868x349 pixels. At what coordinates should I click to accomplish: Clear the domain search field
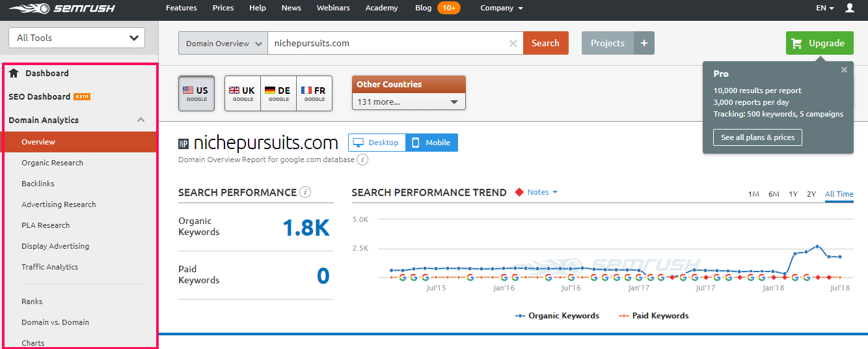(x=513, y=44)
